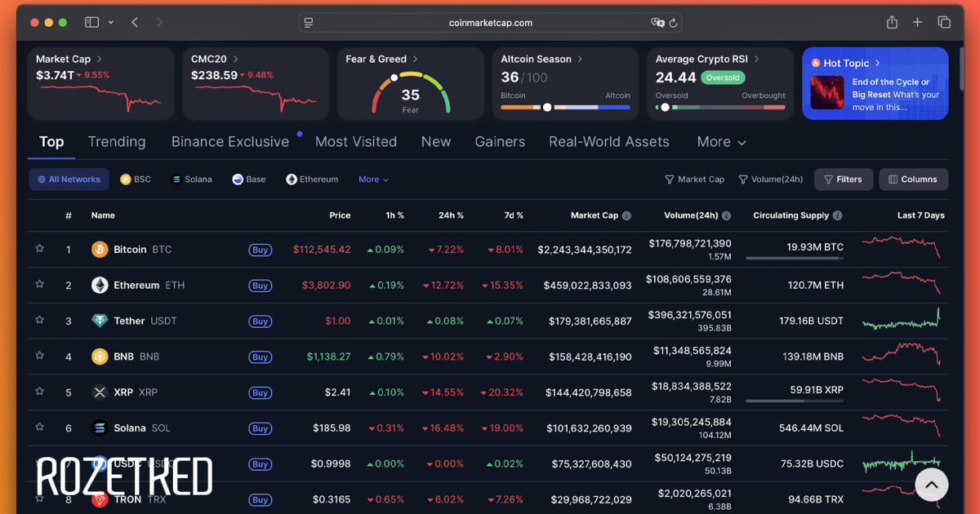Star Bitcoin to add to watchlist
This screenshot has width=980, height=514.
[x=39, y=249]
